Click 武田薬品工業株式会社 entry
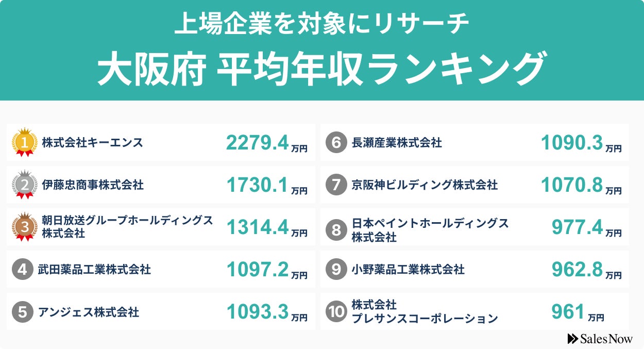The width and height of the screenshot is (644, 349). coord(94,270)
